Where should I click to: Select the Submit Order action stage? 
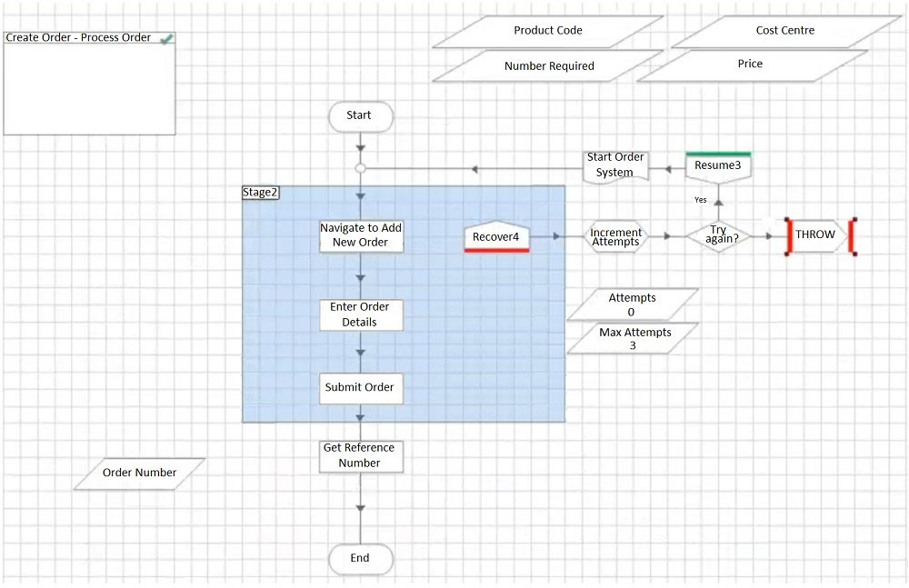click(x=361, y=388)
